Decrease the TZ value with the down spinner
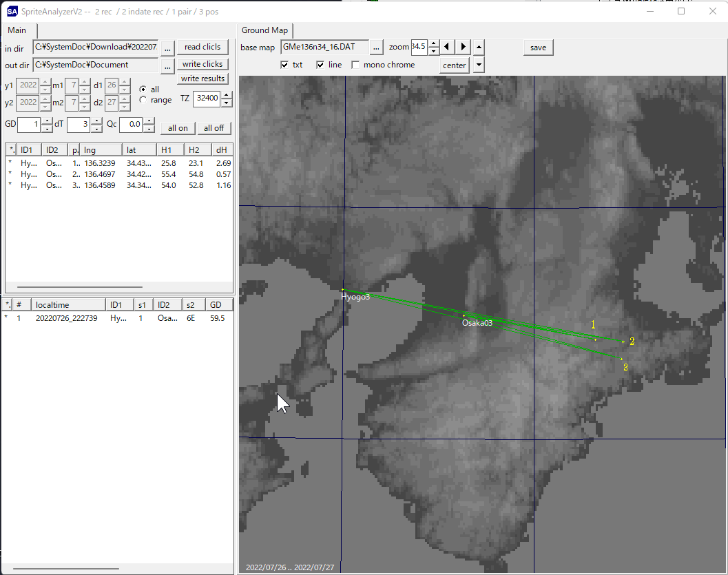 (x=227, y=103)
